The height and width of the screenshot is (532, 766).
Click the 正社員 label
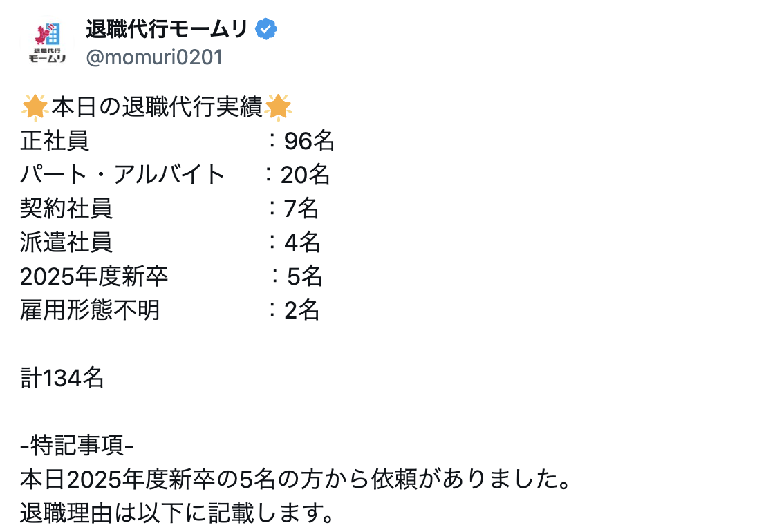coord(55,141)
